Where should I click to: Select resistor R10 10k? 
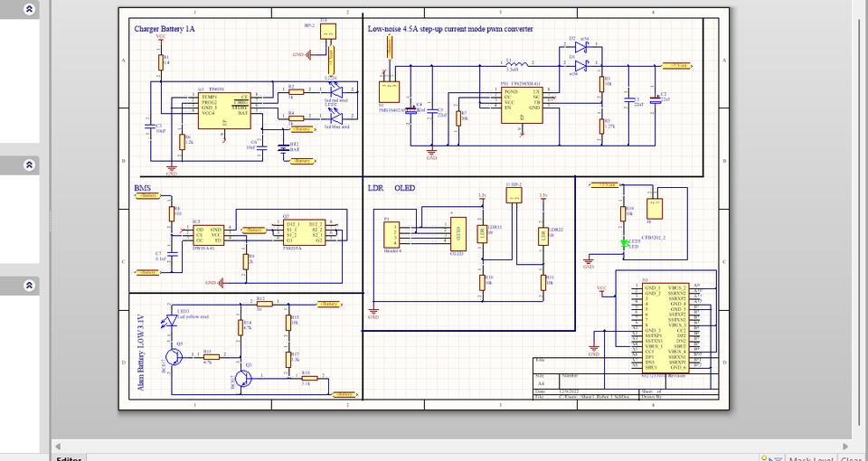(x=482, y=282)
